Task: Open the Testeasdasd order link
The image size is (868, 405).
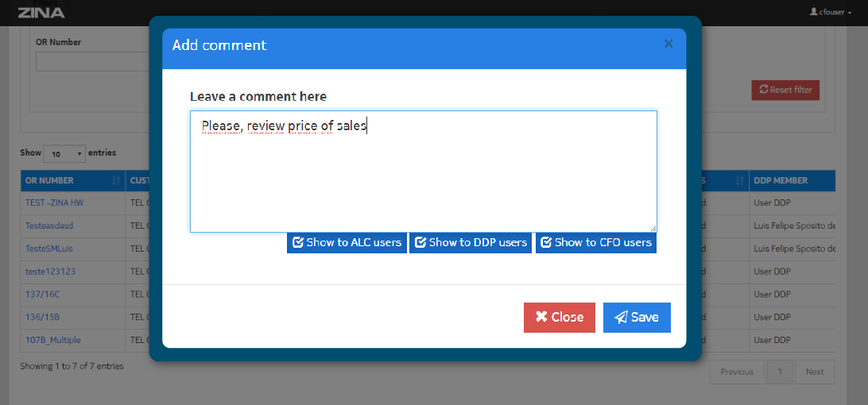Action: (49, 226)
